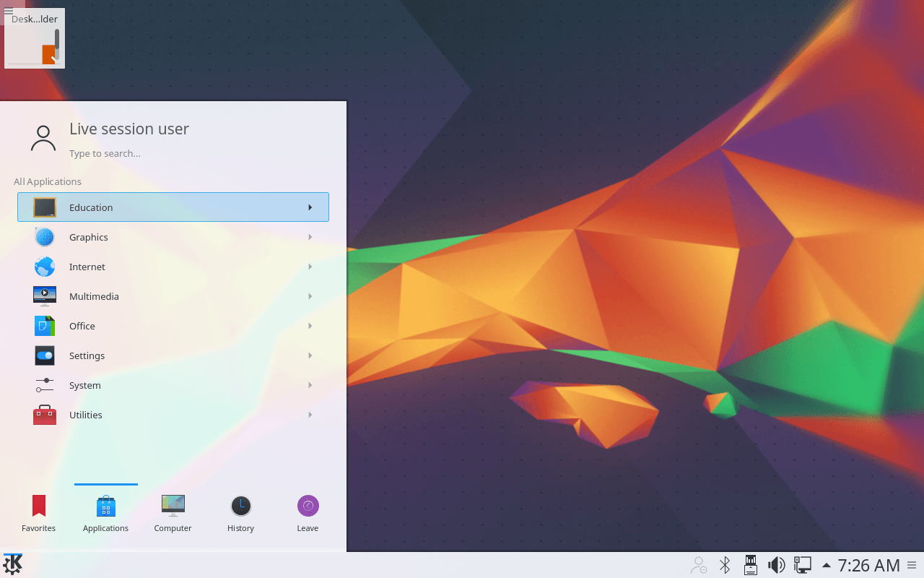Expand the Utilities category arrow

pos(310,415)
